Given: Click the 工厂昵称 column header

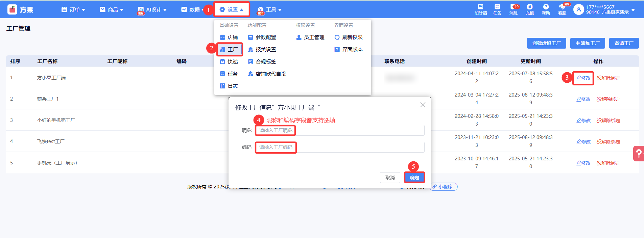Looking at the screenshot, I should (117, 61).
